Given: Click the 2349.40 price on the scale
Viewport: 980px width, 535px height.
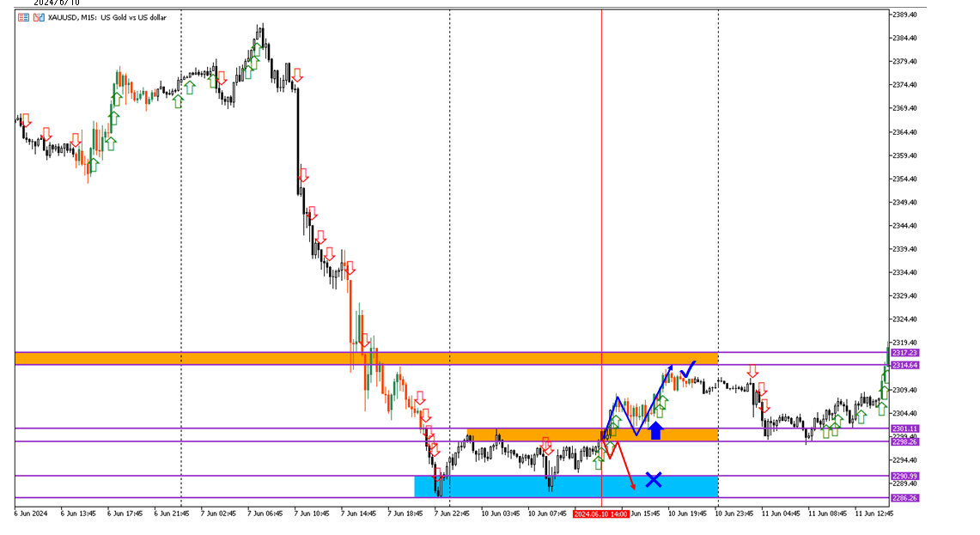Looking at the screenshot, I should pos(904,203).
